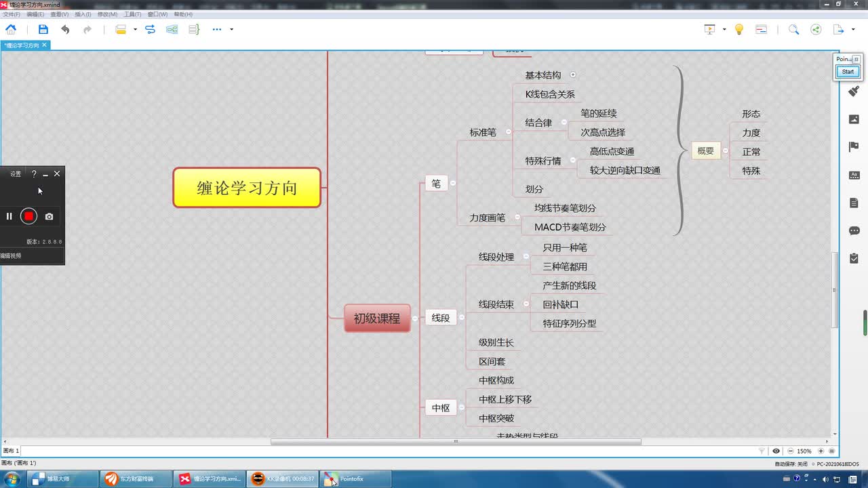Open 设置 in recorder panel

tap(16, 174)
